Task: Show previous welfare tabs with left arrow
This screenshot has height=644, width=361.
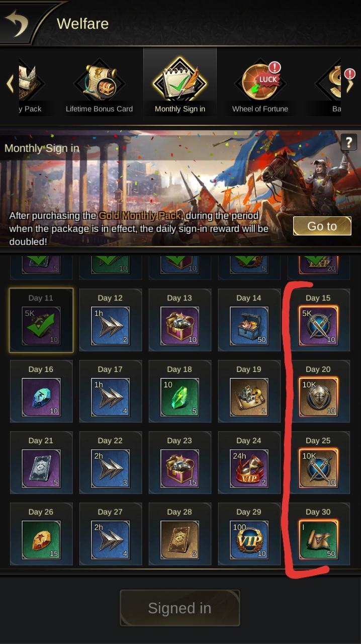Action: point(10,84)
